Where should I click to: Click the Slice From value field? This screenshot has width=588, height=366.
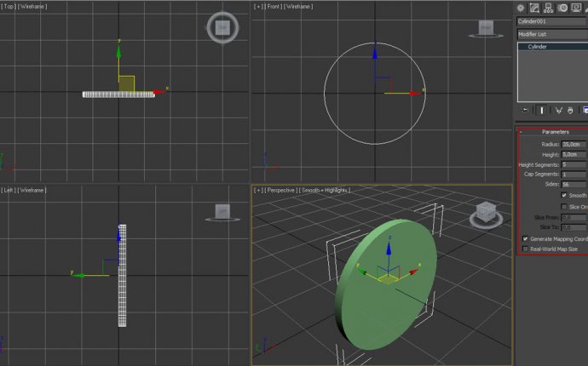(574, 217)
